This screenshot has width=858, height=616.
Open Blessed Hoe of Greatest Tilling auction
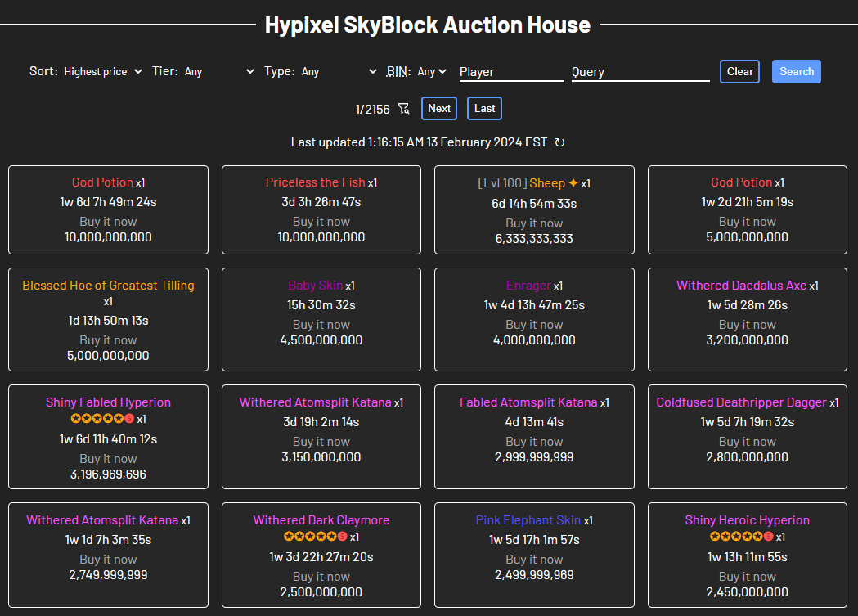[x=108, y=320]
